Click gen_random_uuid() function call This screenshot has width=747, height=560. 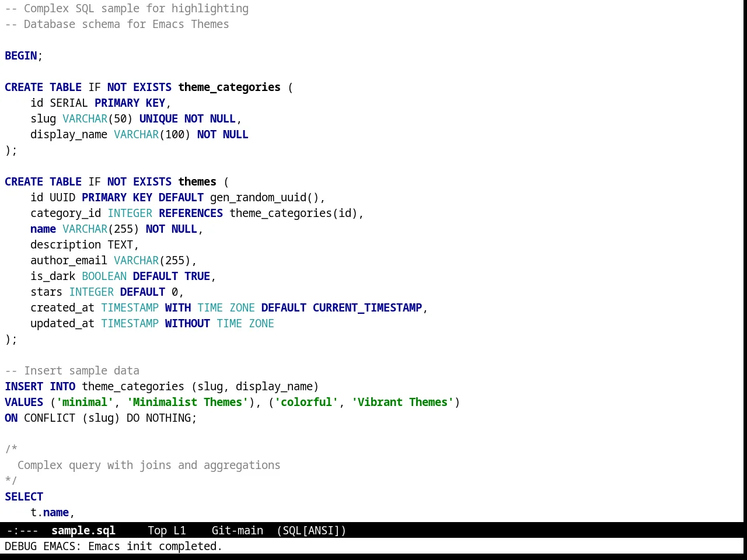264,197
